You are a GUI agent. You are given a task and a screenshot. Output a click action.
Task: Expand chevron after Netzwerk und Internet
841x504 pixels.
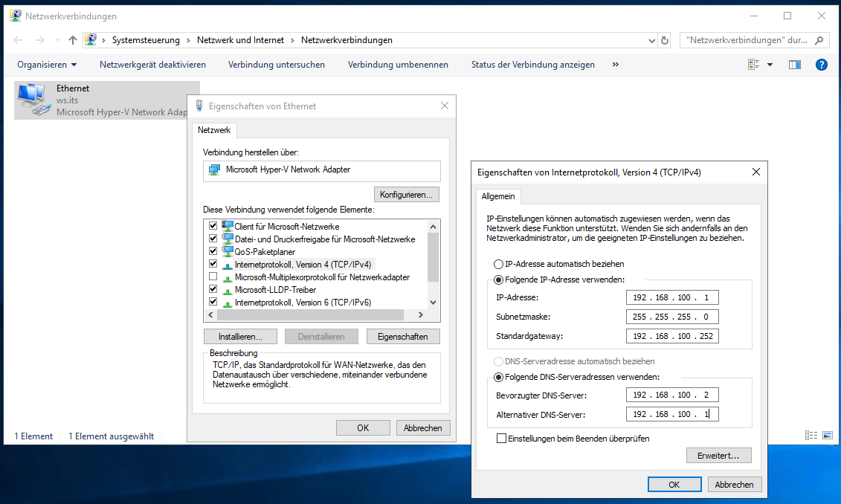tap(292, 40)
